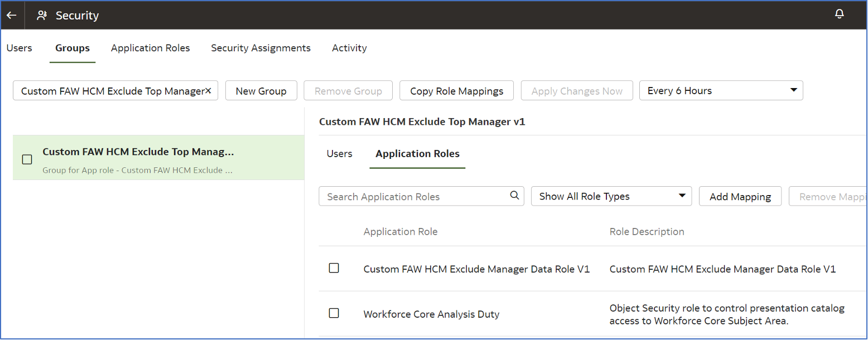Viewport: 868px width, 340px height.
Task: Go to the Security Assignments tab
Action: (x=261, y=48)
